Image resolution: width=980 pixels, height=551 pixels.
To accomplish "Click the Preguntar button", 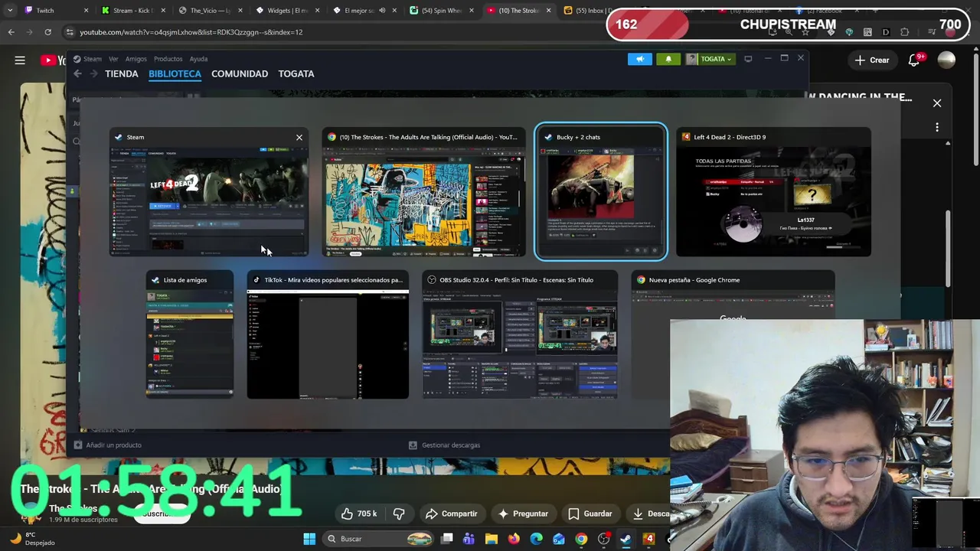I will coord(523,514).
